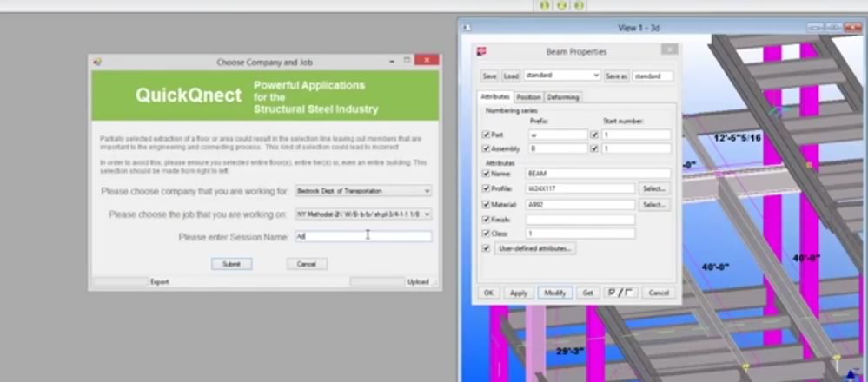The image size is (868, 382).
Task: Click the Beam Properties dialog title icon
Action: click(x=481, y=51)
